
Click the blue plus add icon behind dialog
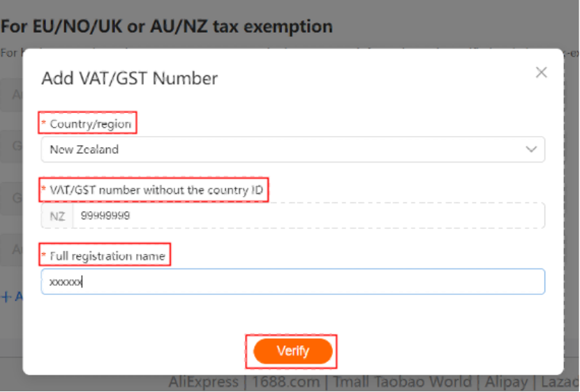click(x=7, y=296)
